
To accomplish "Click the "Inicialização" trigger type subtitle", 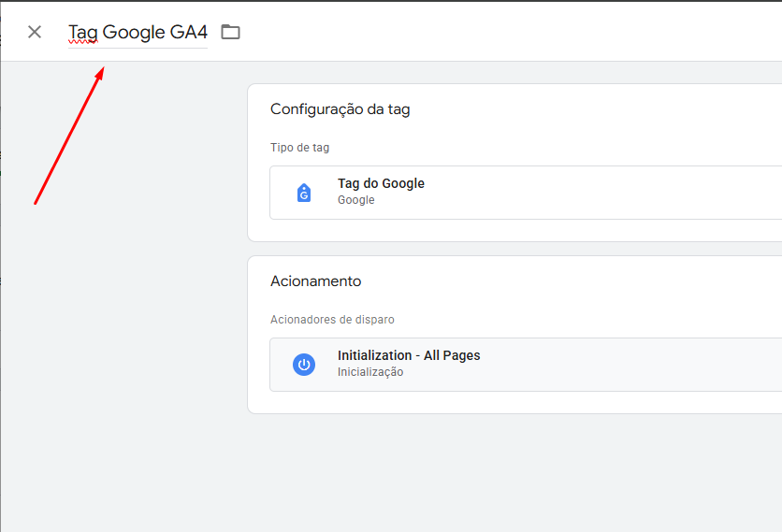I will 370,372.
